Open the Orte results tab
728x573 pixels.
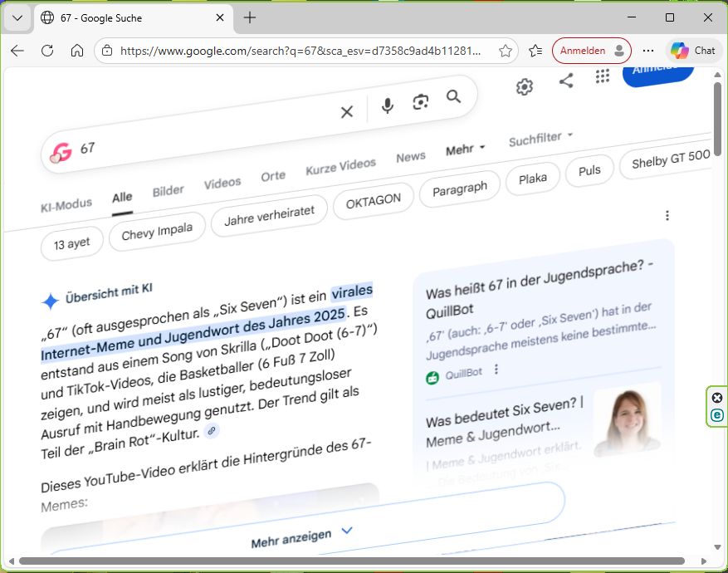pyautogui.click(x=273, y=176)
